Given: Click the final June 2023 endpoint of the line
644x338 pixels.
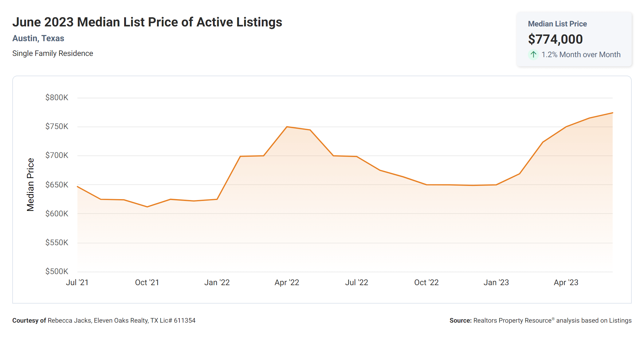Looking at the screenshot, I should point(612,113).
